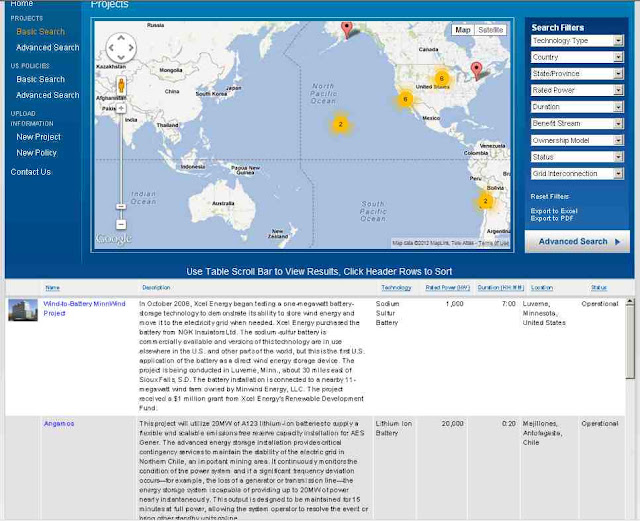Pan map down with pan control arrow
The width and height of the screenshot is (640, 521).
121,58
